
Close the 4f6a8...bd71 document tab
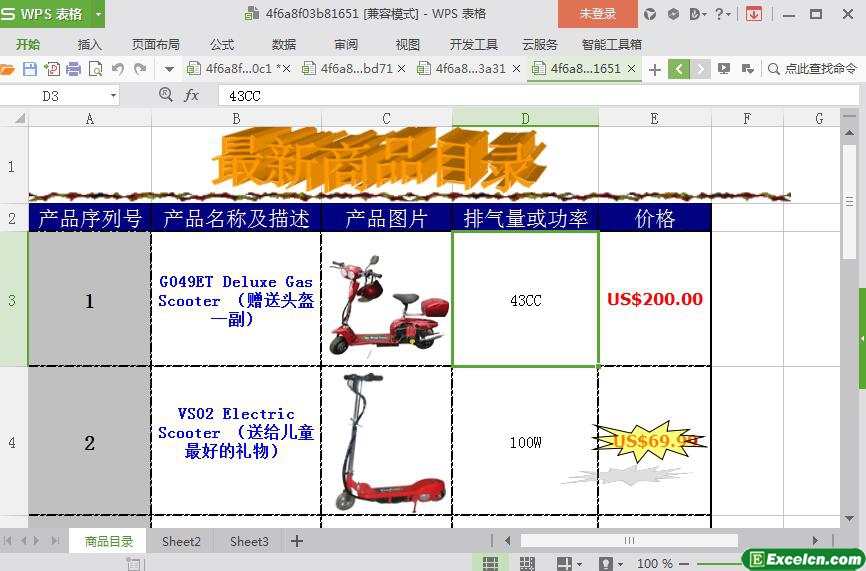coord(402,69)
